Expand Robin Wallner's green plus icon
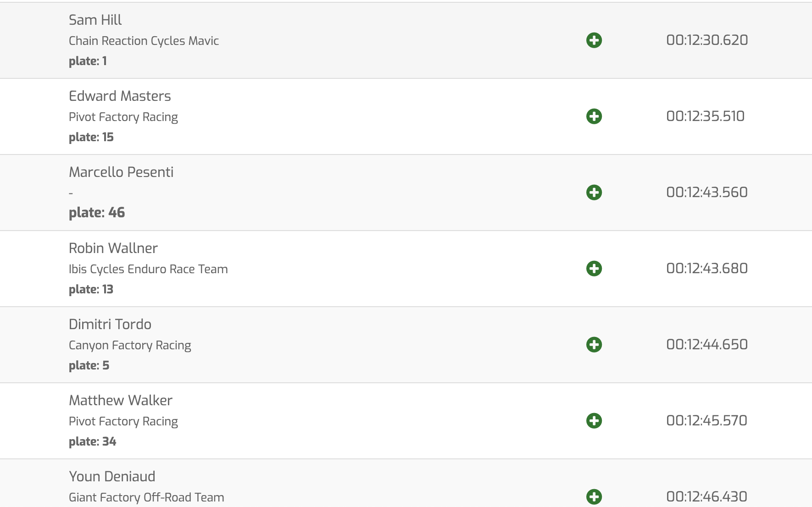Screen dimensions: 812x507 (x=594, y=269)
